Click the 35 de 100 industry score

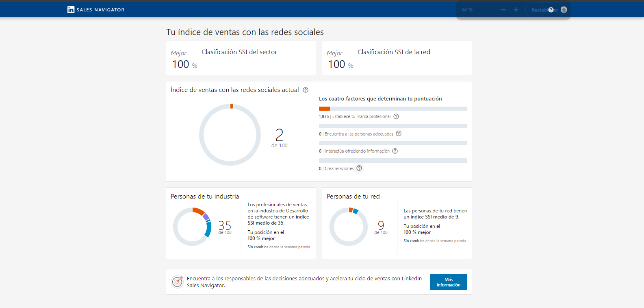click(225, 227)
